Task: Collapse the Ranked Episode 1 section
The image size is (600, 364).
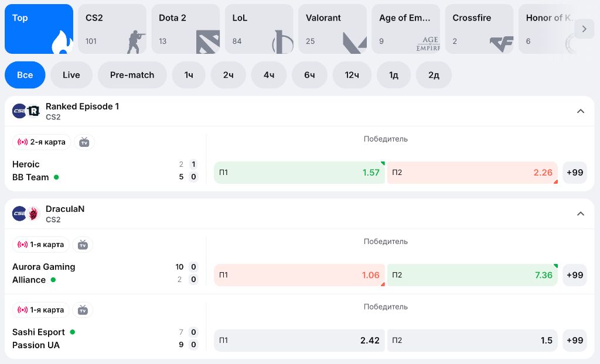Action: 581,111
